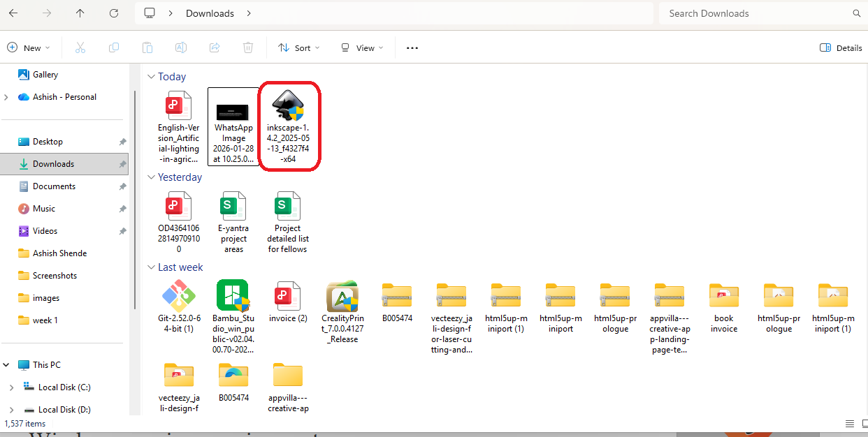
Task: Click the Copy icon in toolbar
Action: pyautogui.click(x=113, y=47)
